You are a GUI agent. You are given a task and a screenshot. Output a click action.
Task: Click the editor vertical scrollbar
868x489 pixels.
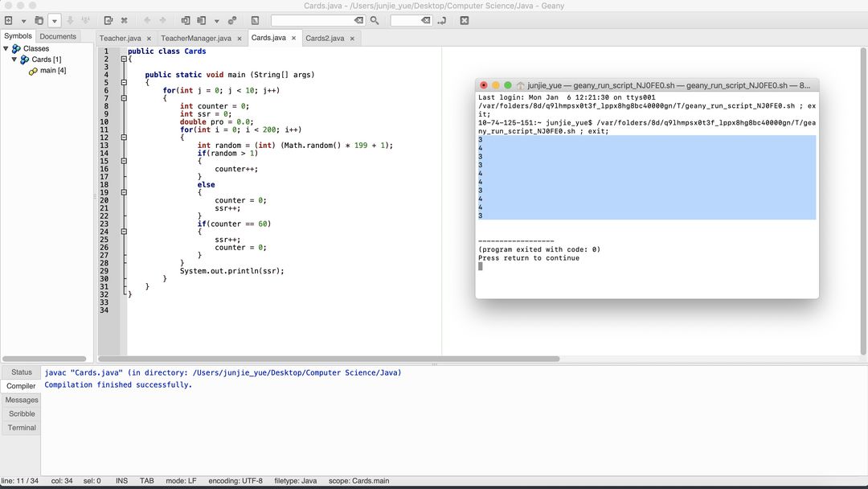[863, 200]
